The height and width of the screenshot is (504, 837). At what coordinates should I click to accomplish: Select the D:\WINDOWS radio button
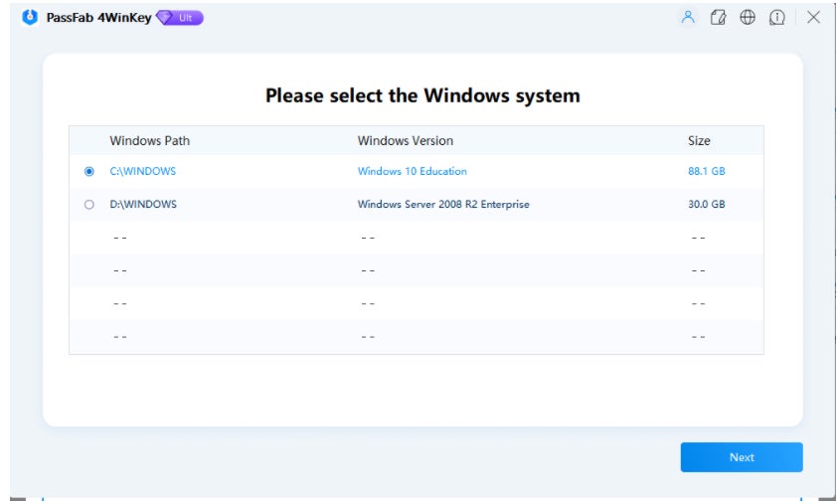pyautogui.click(x=89, y=205)
